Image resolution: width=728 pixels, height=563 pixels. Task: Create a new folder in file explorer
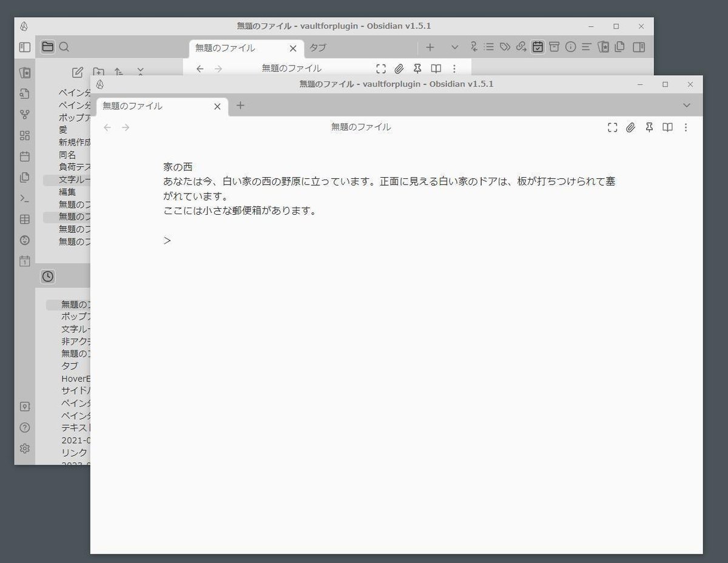(x=98, y=72)
